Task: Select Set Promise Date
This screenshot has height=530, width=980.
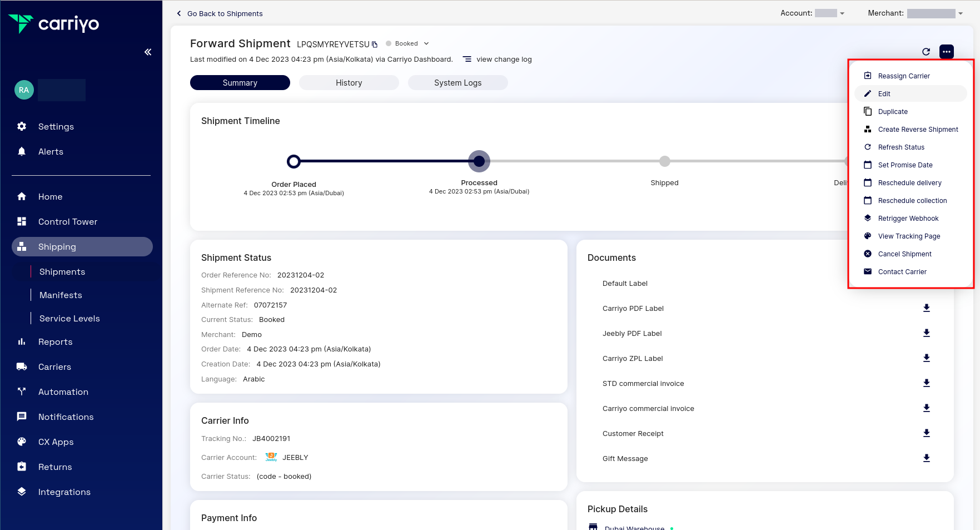Action: point(911,165)
